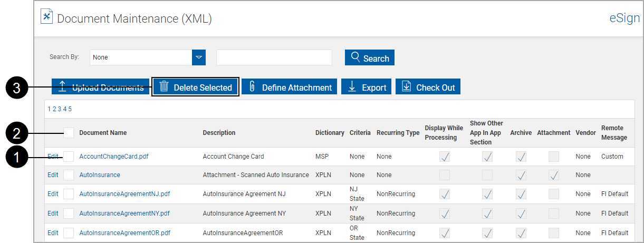The width and height of the screenshot is (644, 243).
Task: Click the Document Maintenance page icon
Action: [47, 16]
